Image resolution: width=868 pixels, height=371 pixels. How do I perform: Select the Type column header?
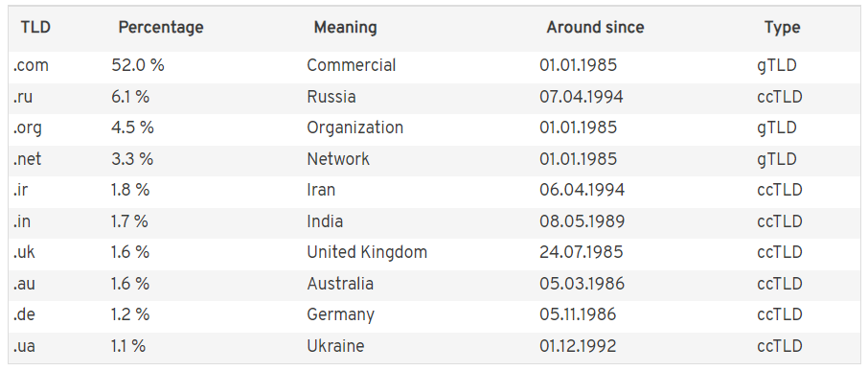pyautogui.click(x=782, y=28)
